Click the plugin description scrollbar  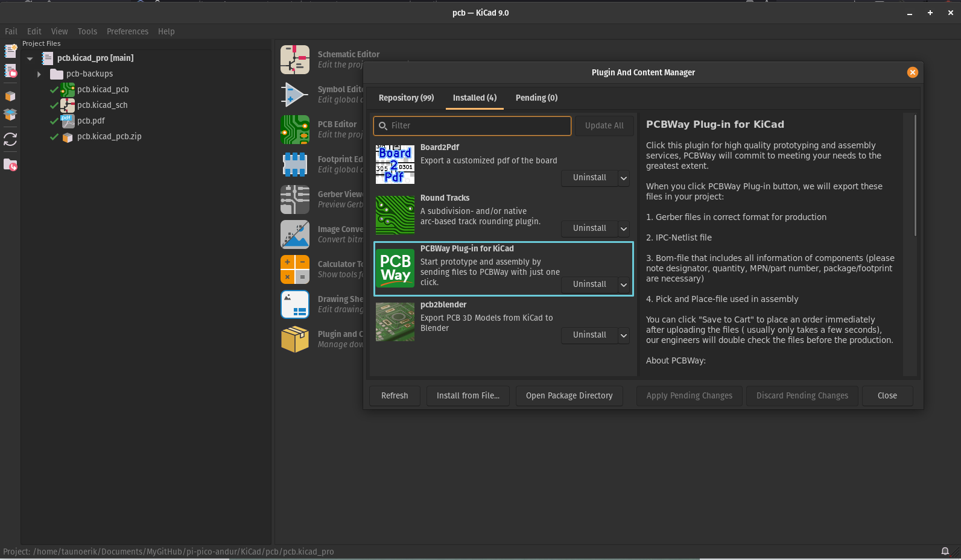coord(915,175)
